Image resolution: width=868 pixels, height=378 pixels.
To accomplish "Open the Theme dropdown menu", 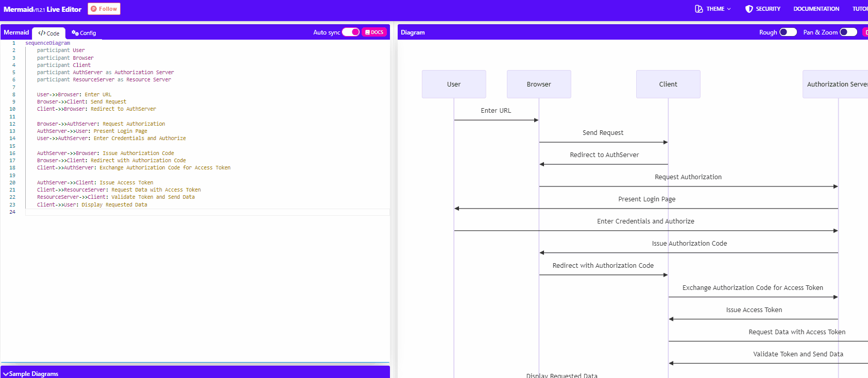I will tap(713, 9).
